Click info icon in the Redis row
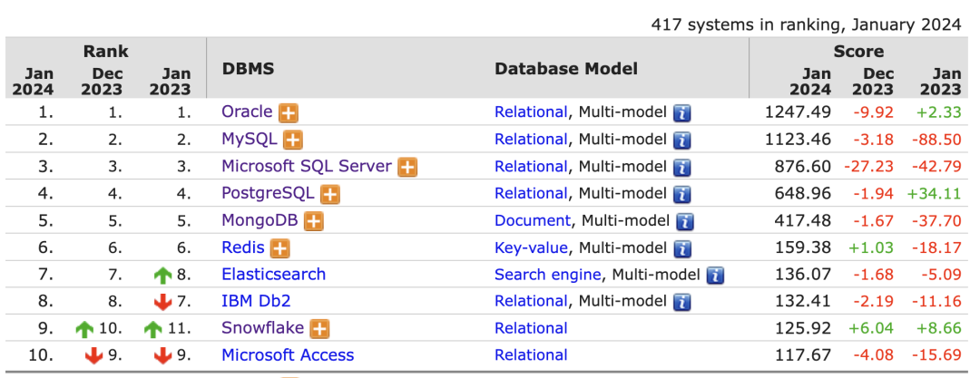 pos(682,248)
